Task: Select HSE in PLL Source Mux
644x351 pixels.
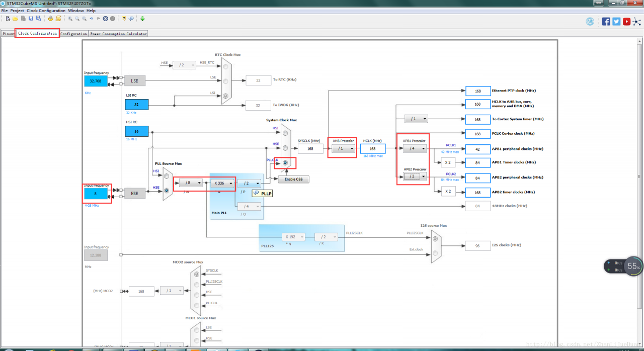Action: [166, 191]
